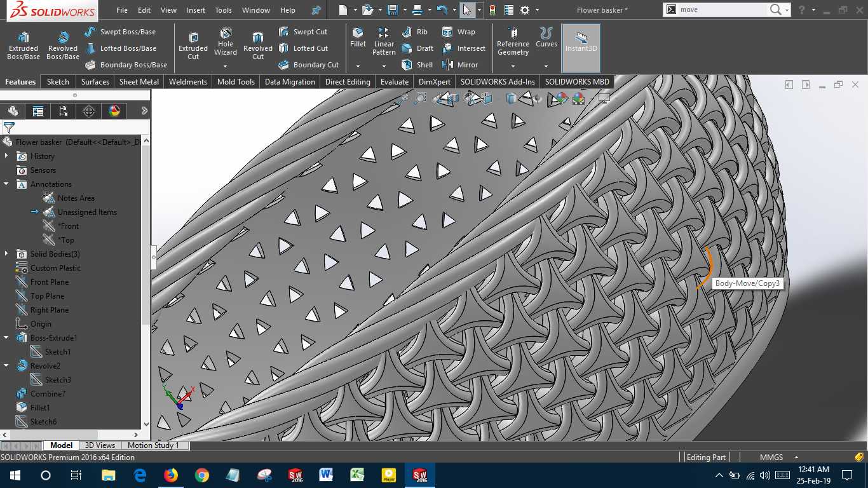The image size is (868, 488).
Task: Use the Intersect tool
Action: pos(463,48)
